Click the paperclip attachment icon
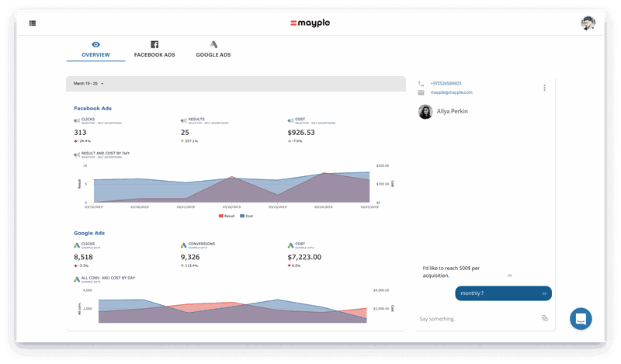This screenshot has width=621, height=364. [545, 318]
